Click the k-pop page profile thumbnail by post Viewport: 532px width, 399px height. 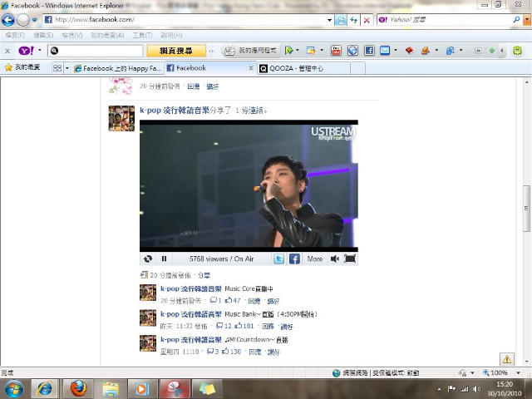121,118
